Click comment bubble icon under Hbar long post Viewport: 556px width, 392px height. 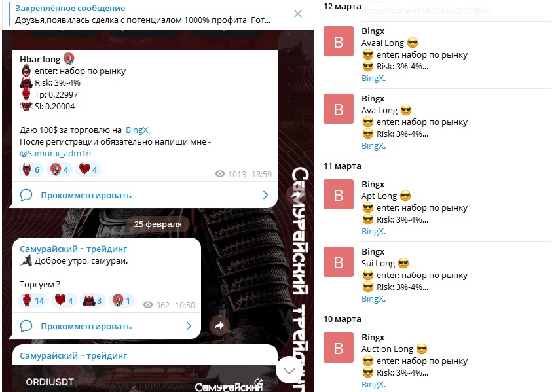tap(26, 195)
